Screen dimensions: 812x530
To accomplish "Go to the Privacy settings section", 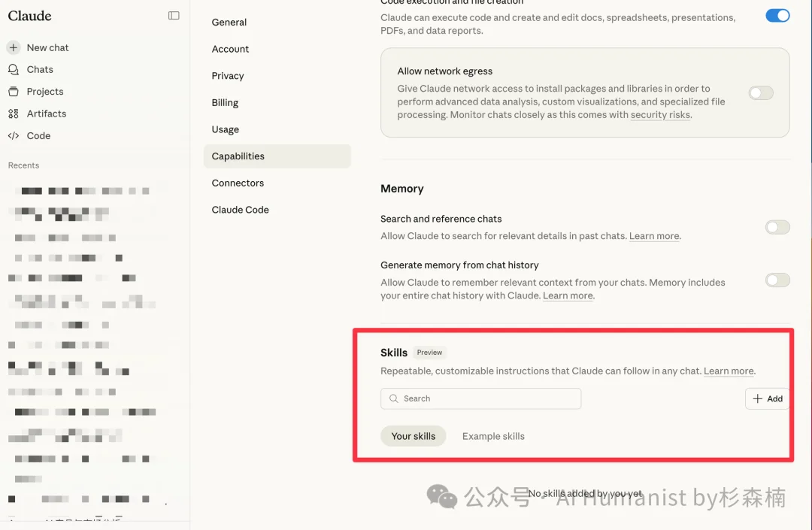I will tap(228, 76).
